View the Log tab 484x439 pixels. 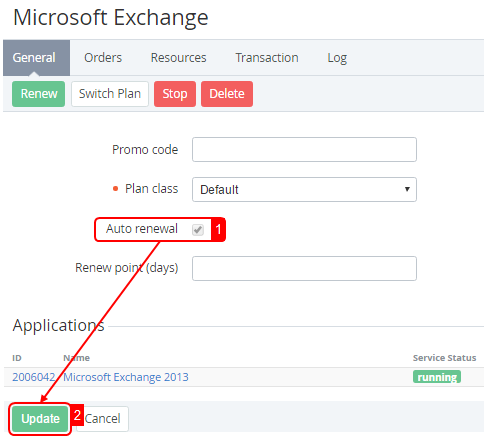pos(337,58)
